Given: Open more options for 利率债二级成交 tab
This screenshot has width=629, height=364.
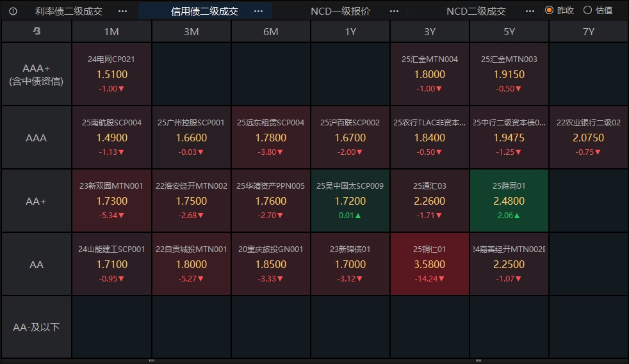Looking at the screenshot, I should [122, 11].
